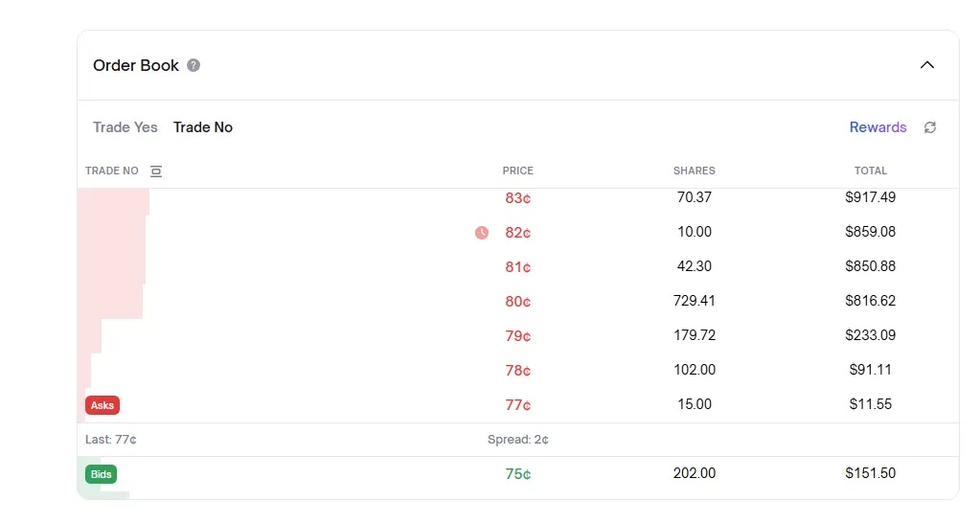Click the 79¢ ask price
Screen dimensions: 980x524
coord(518,336)
